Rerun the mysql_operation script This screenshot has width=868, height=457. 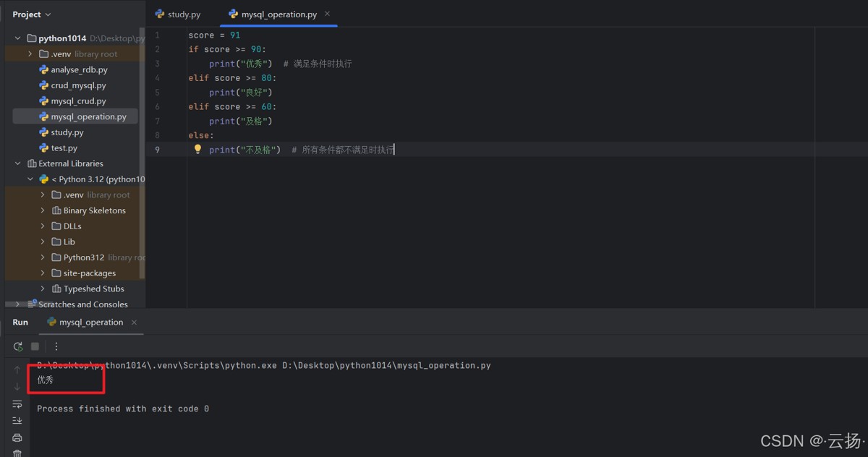click(x=18, y=346)
